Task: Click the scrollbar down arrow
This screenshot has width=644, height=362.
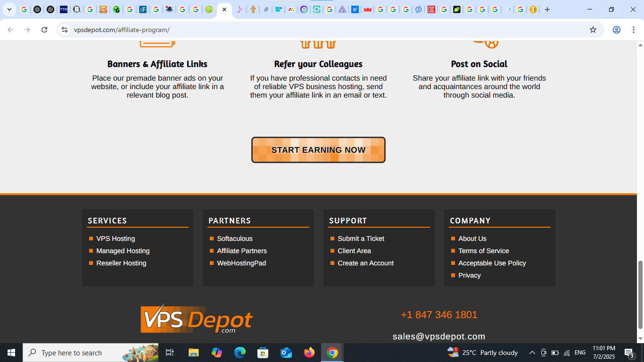Action: 640,339
